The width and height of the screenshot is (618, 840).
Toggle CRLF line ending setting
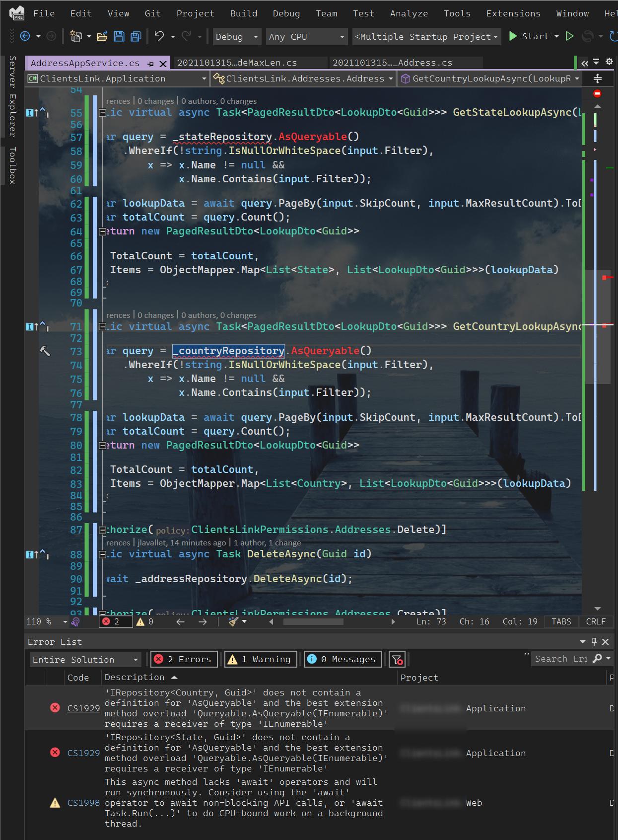[596, 621]
